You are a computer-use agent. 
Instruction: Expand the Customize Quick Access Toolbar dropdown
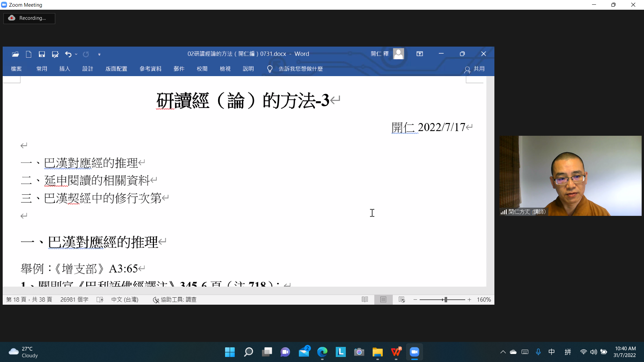pos(99,54)
